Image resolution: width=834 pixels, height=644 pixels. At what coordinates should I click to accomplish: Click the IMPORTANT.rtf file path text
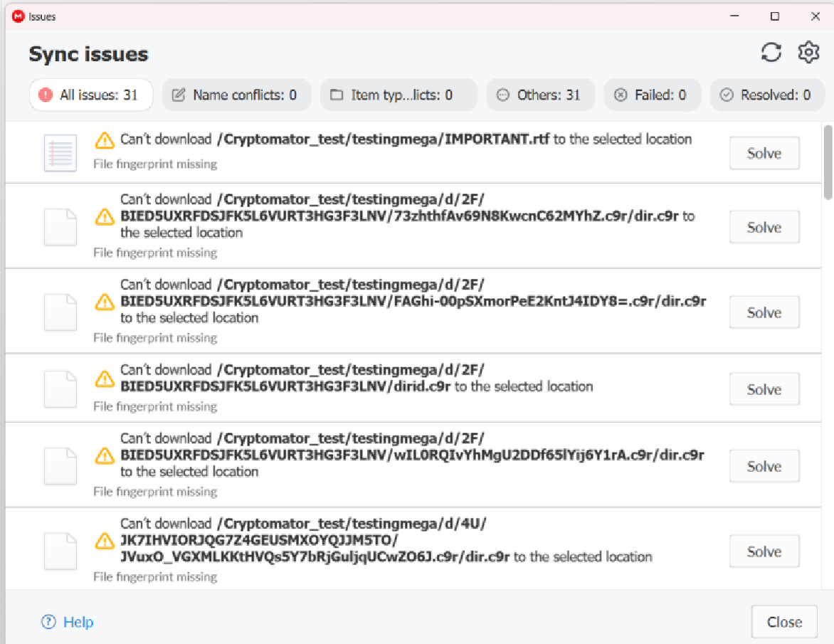pyautogui.click(x=383, y=139)
